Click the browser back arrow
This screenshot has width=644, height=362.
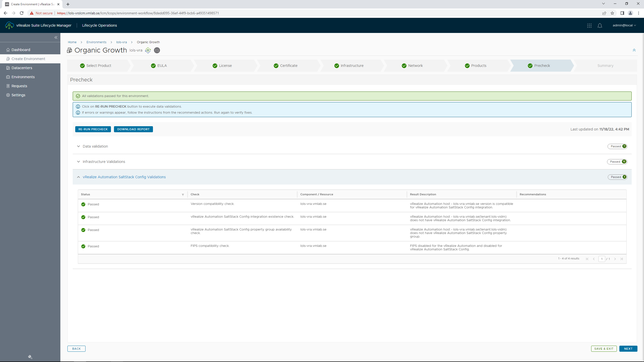pyautogui.click(x=6, y=13)
